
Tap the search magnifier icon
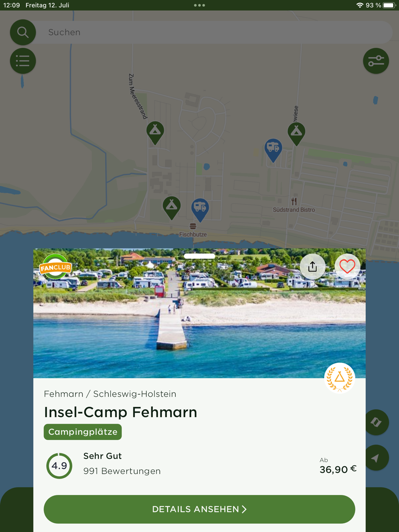tap(23, 32)
